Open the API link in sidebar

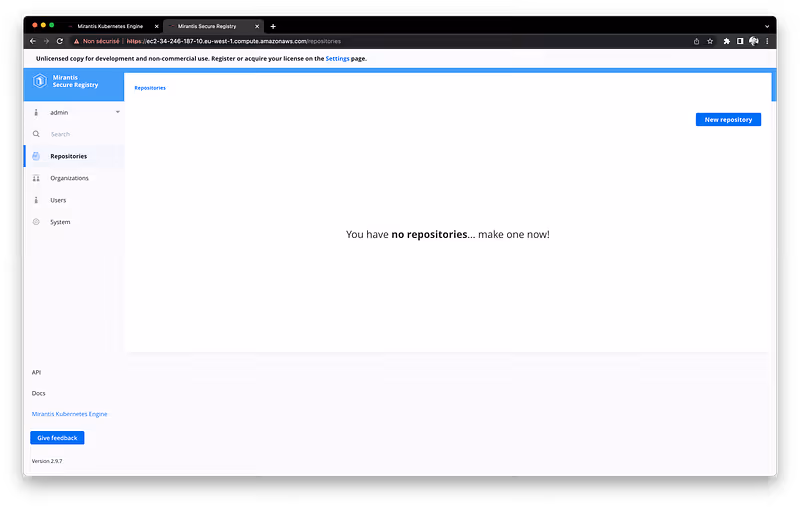click(x=36, y=372)
